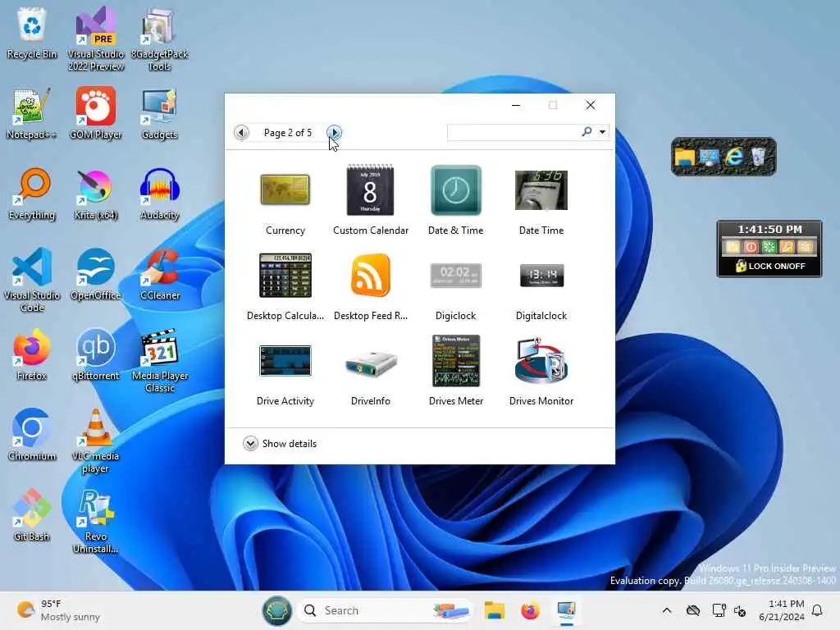Click the taskbar Search box

[x=385, y=610]
